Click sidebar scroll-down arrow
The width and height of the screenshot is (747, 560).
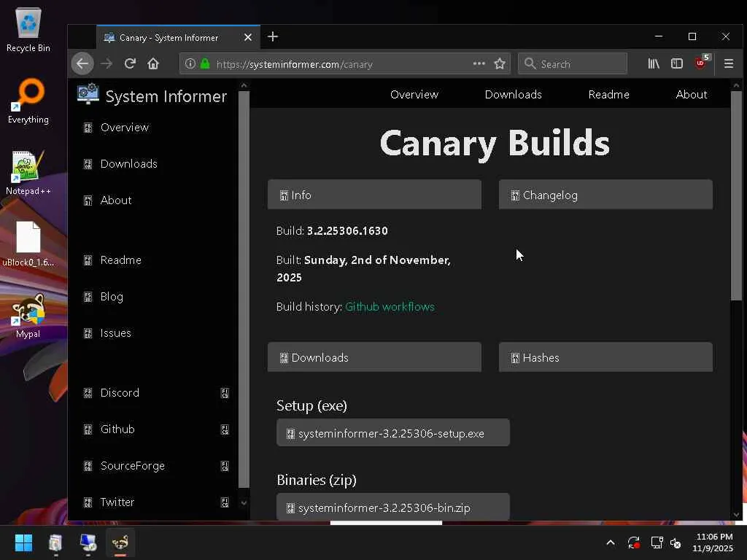click(244, 502)
